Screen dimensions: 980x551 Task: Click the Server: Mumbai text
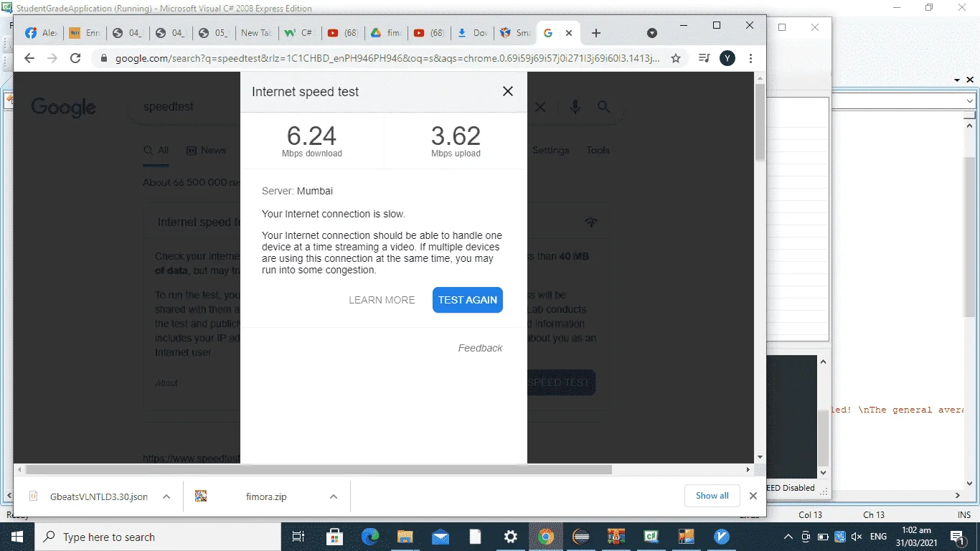(297, 191)
